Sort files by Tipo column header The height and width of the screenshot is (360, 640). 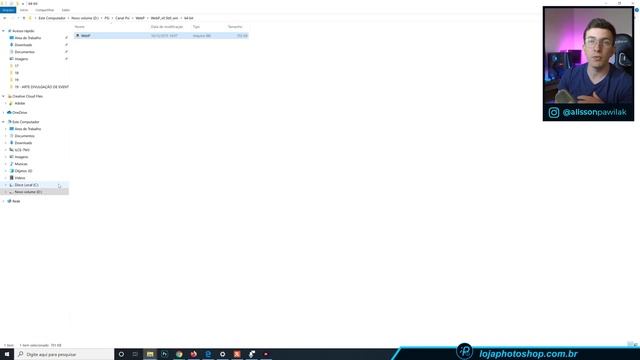[196, 27]
